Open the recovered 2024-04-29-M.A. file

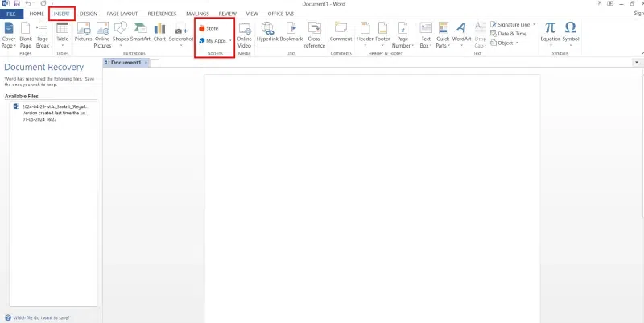(x=53, y=113)
